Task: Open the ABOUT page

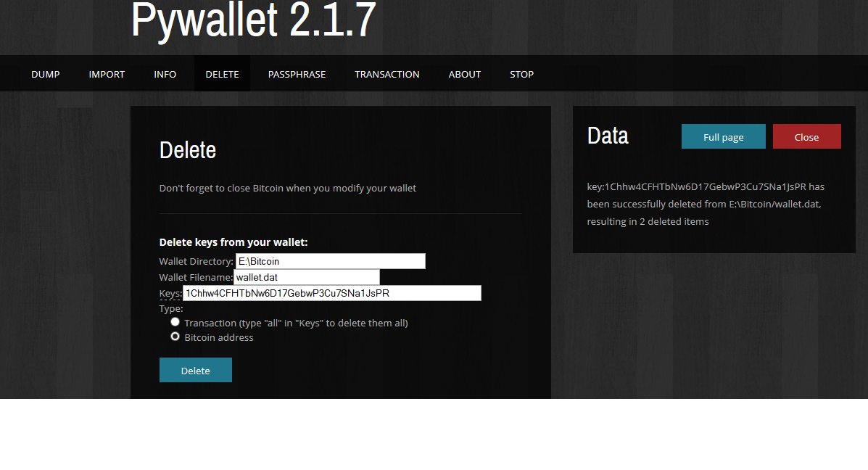Action: point(464,74)
